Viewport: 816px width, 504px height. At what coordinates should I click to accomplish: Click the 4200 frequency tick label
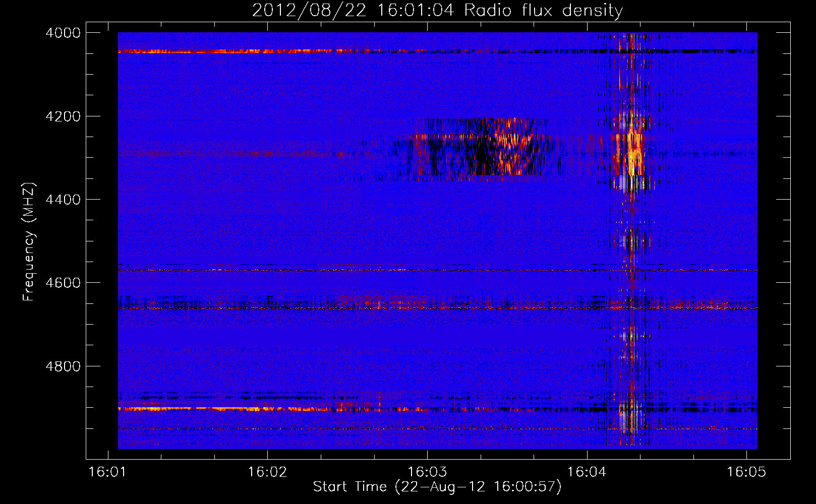(x=63, y=116)
